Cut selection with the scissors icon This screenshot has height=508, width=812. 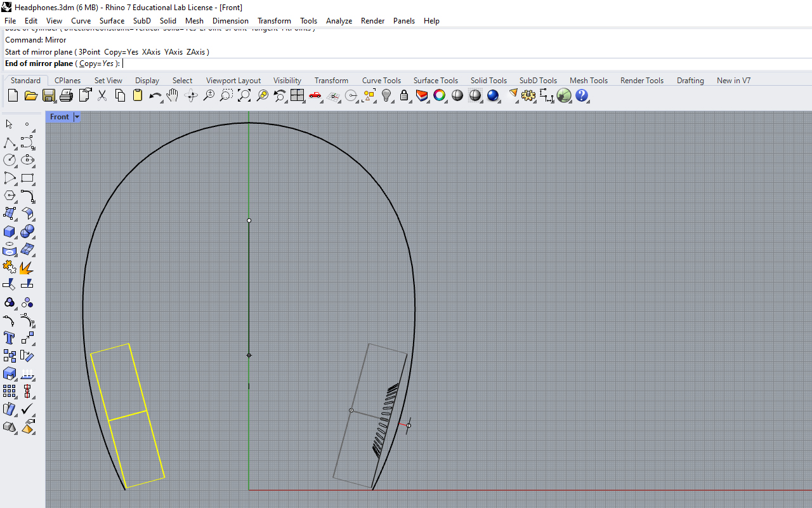tap(101, 96)
